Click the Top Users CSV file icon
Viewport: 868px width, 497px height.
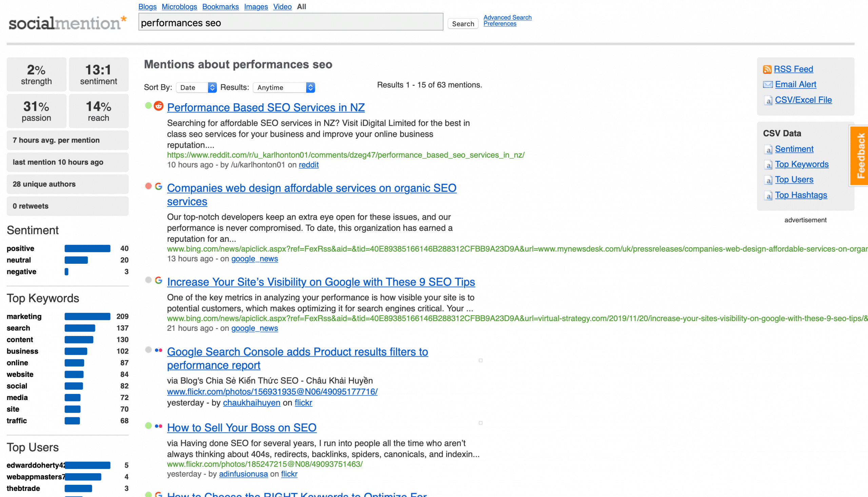tap(768, 180)
